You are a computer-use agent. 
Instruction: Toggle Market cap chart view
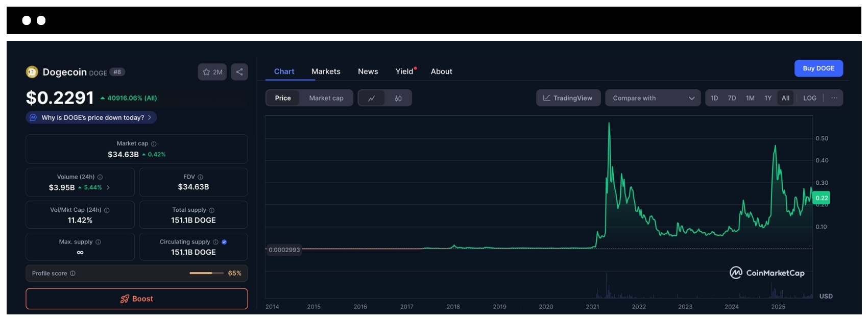point(326,98)
